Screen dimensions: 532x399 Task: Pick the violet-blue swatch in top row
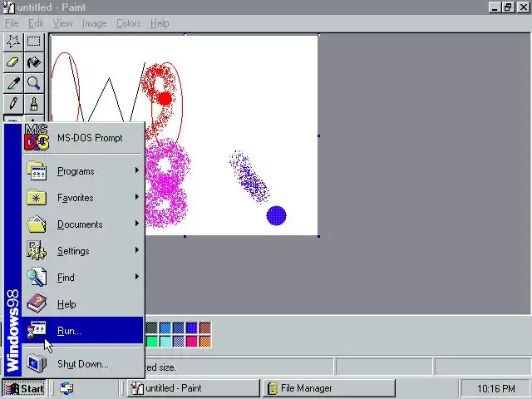[192, 328]
